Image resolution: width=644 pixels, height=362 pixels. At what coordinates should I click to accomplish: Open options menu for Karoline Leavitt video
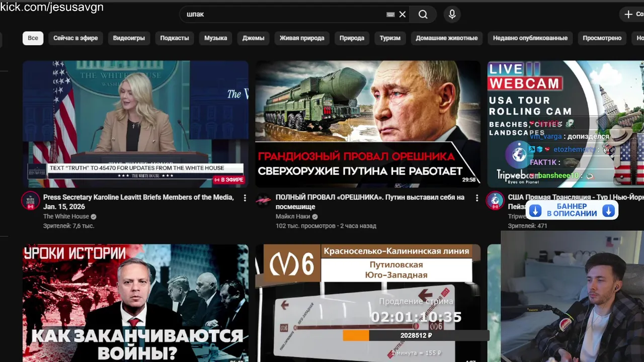pos(245,198)
